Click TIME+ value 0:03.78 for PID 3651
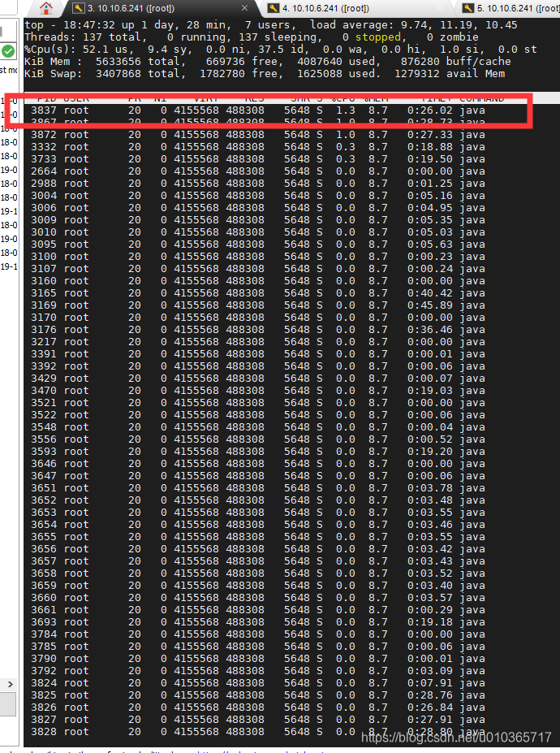This screenshot has height=753, width=560. pos(430,488)
